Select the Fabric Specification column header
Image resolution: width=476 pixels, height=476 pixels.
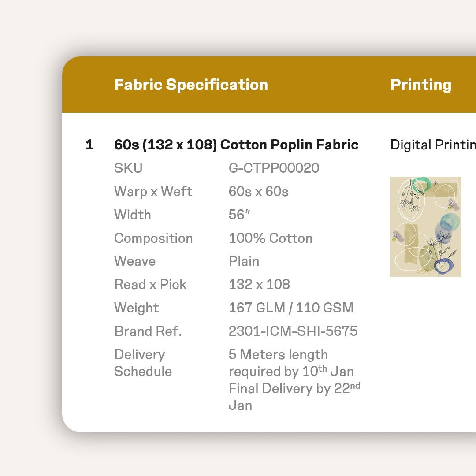(191, 85)
